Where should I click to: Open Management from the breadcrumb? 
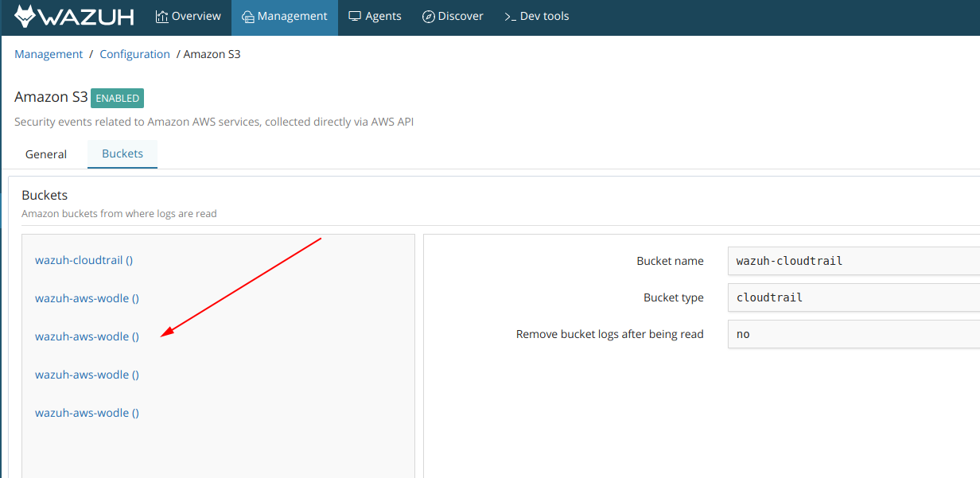point(49,53)
